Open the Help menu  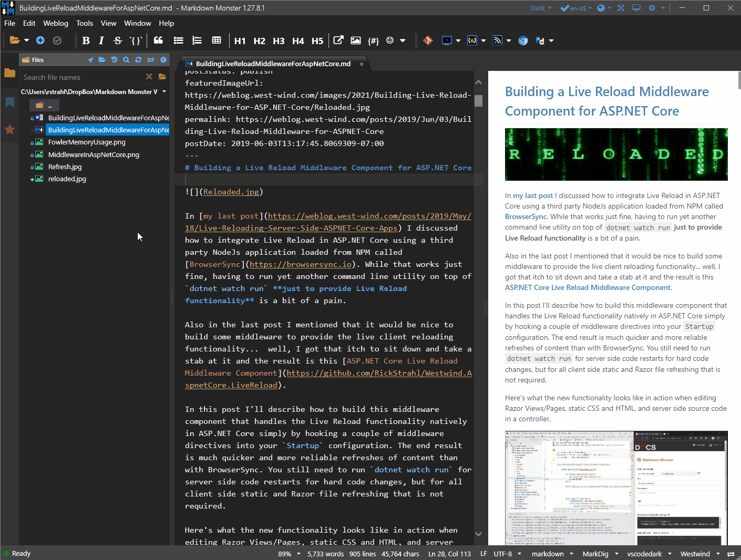(x=166, y=23)
